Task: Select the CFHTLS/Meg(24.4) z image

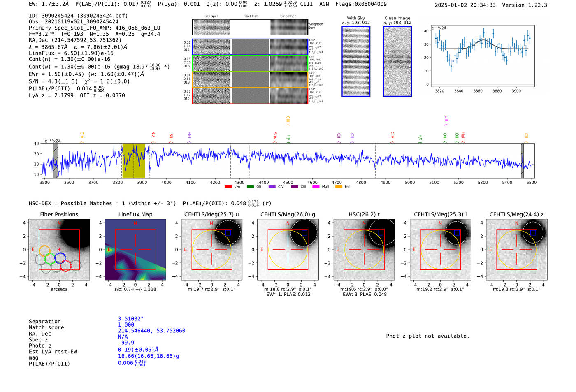Action: tap(517, 250)
